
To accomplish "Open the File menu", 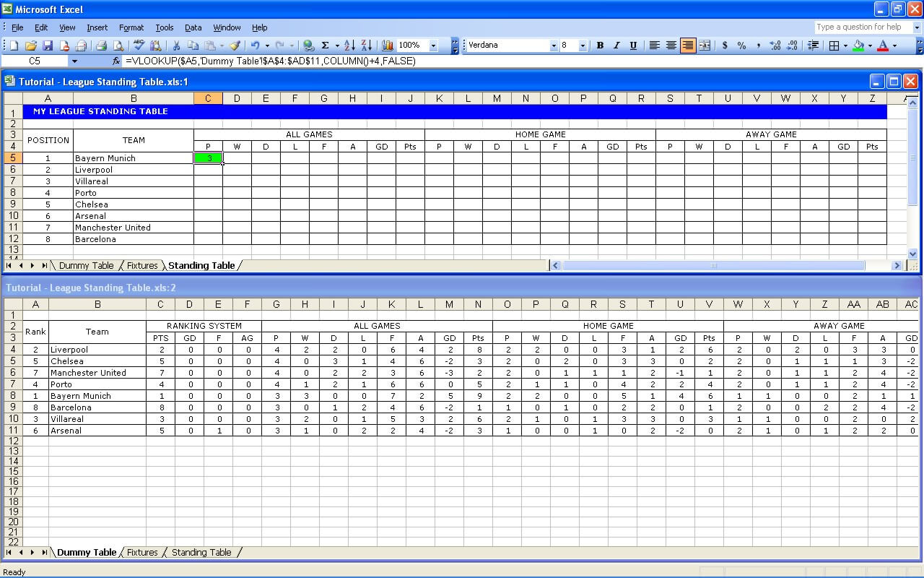I will click(17, 27).
